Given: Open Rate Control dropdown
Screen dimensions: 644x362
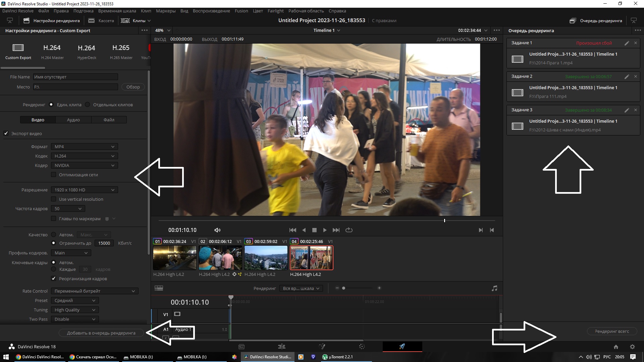Looking at the screenshot, I should click(x=95, y=291).
